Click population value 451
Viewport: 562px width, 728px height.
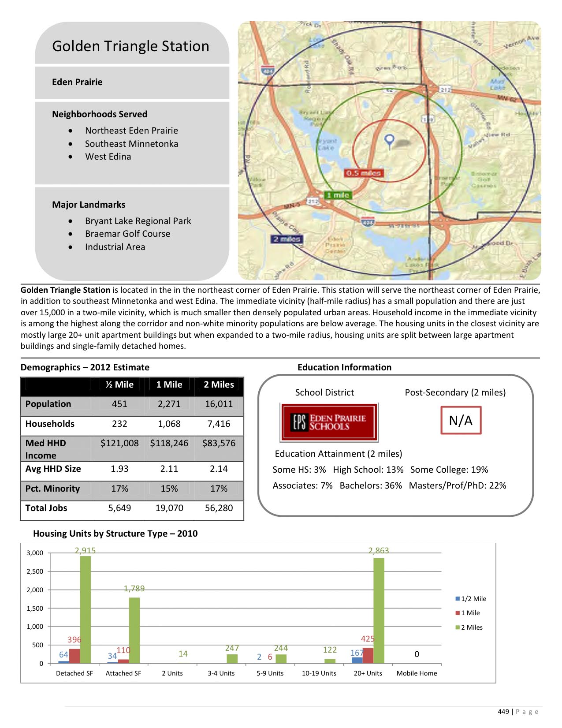[119, 404]
